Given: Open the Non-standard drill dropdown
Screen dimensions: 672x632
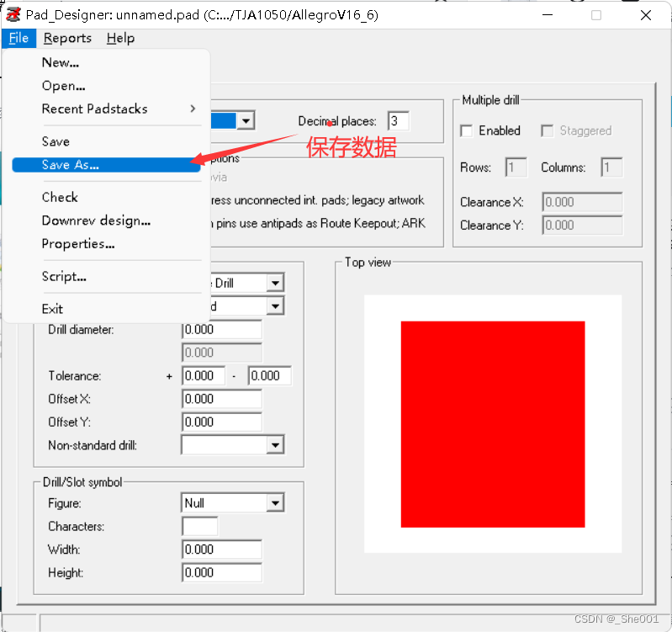Looking at the screenshot, I should pyautogui.click(x=274, y=445).
